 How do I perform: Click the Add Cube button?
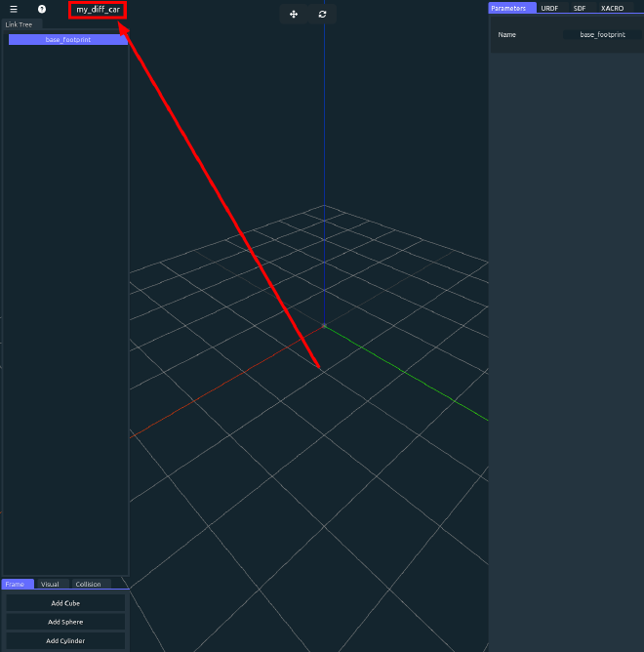[65, 603]
